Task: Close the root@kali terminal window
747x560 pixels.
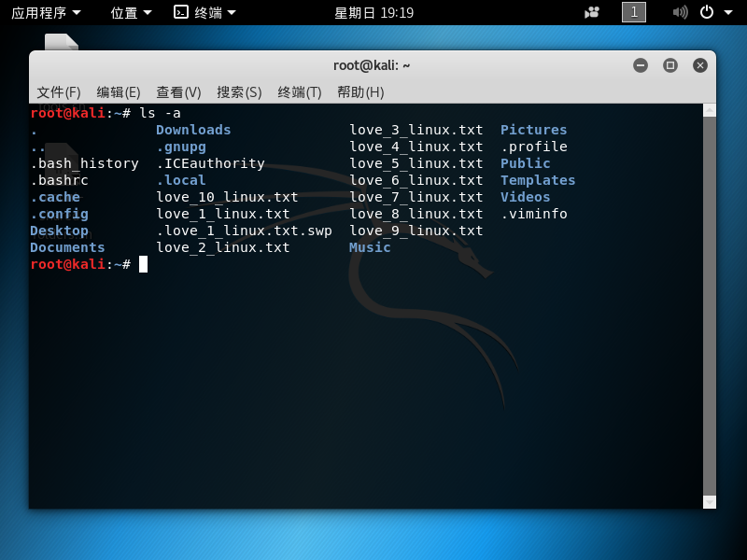Action: pos(699,65)
